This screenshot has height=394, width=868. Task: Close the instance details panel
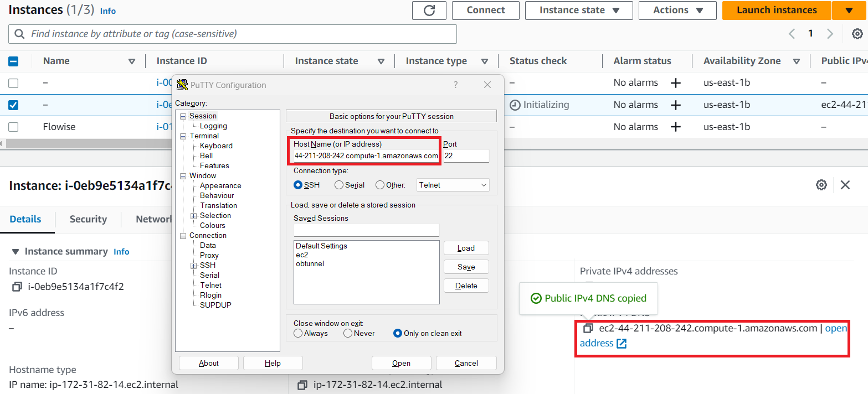coord(845,185)
